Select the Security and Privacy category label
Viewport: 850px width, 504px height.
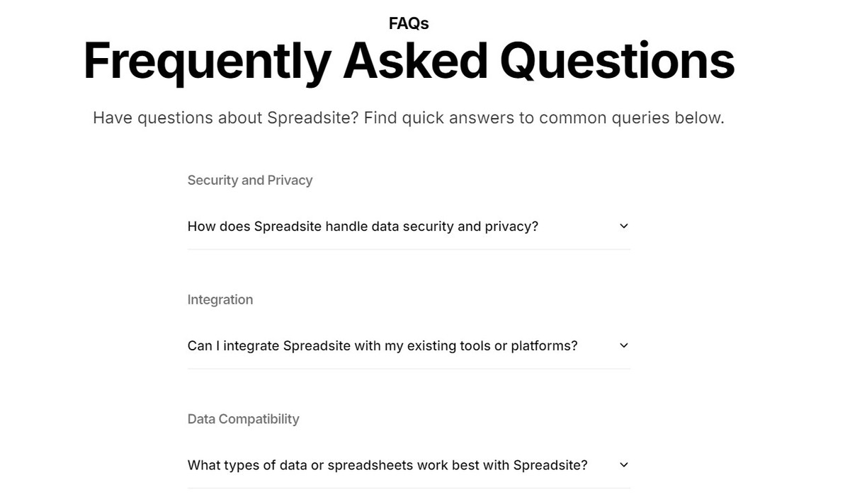click(x=249, y=181)
